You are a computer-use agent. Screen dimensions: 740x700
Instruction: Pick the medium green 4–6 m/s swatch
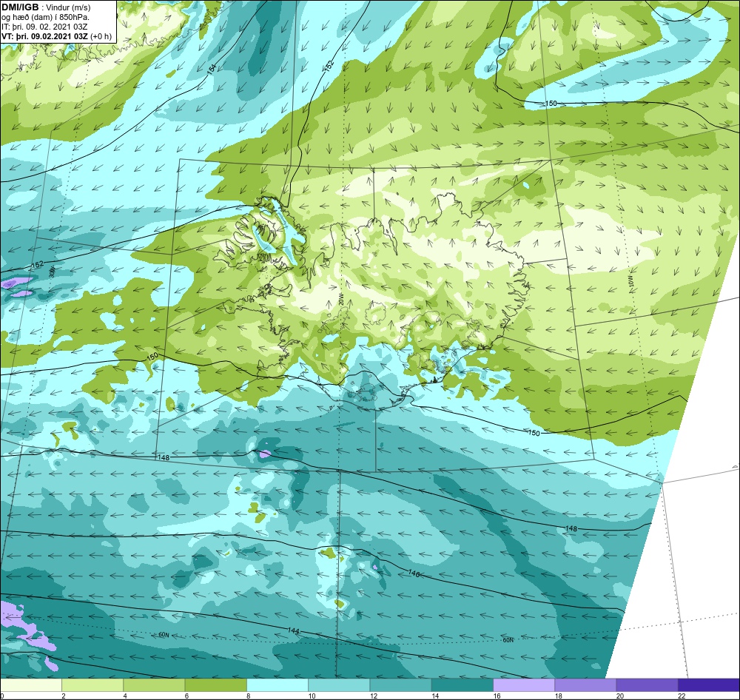coord(154,684)
